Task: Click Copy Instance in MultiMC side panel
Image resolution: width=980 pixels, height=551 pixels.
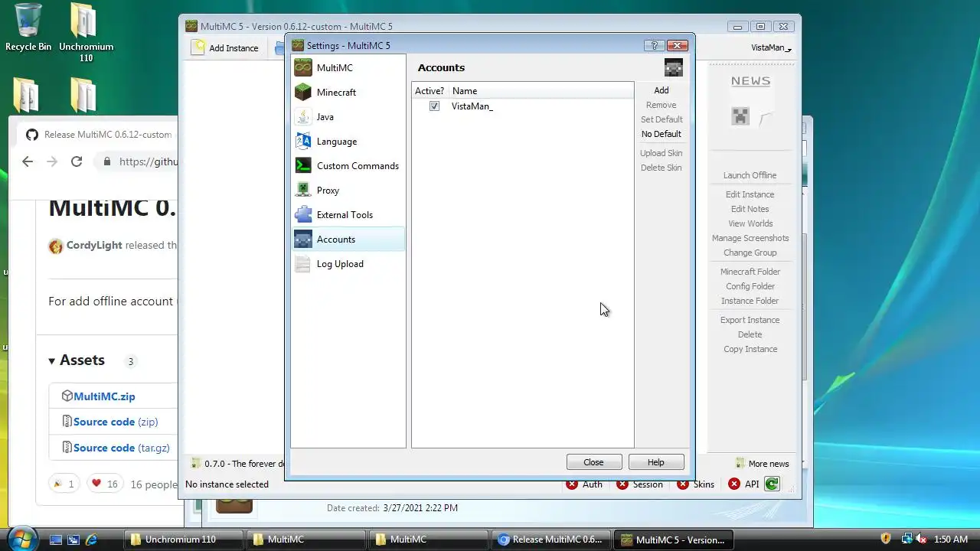Action: pyautogui.click(x=750, y=349)
